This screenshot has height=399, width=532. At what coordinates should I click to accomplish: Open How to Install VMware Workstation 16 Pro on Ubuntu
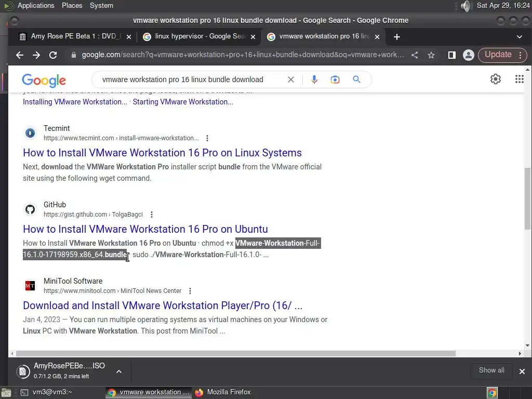[145, 229]
